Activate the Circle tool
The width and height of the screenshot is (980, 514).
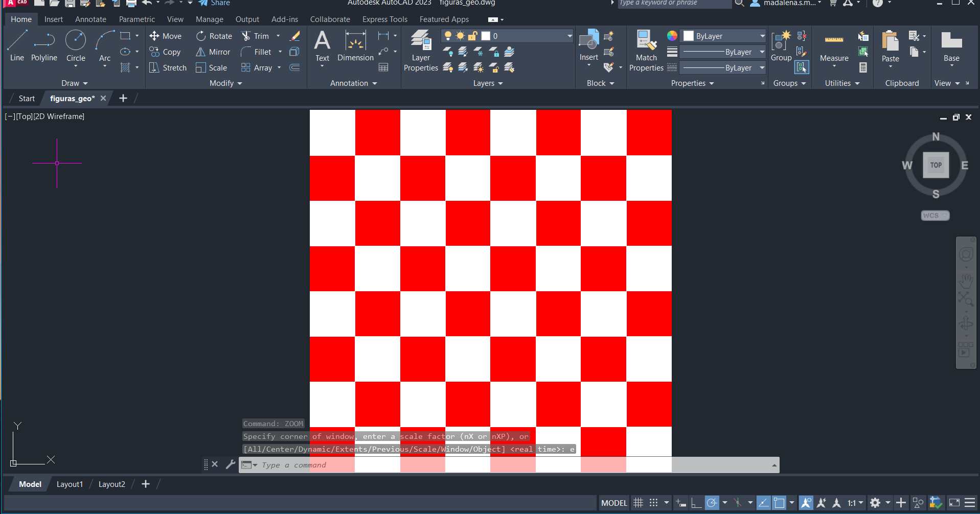(x=76, y=45)
